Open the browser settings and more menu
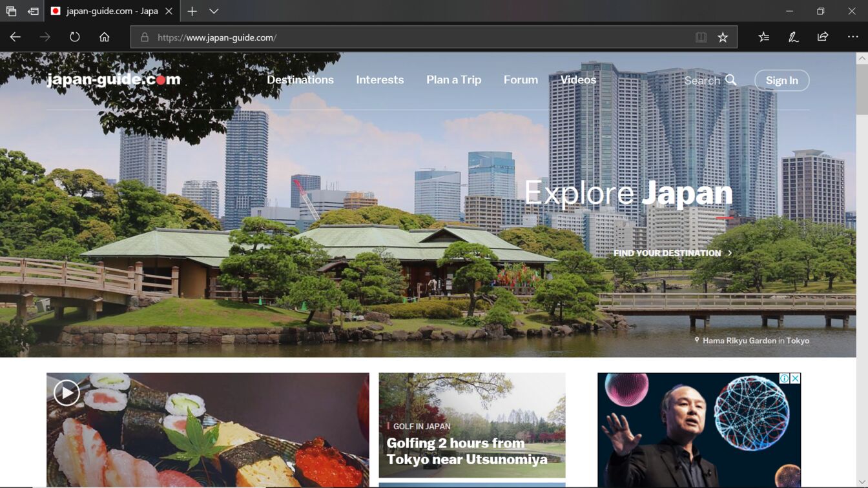 (x=852, y=37)
